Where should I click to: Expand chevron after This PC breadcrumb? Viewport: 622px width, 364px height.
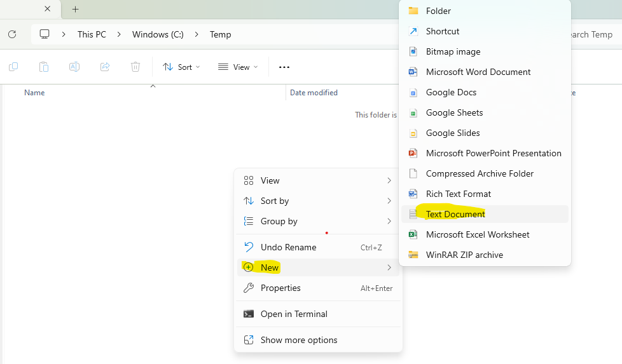pyautogui.click(x=119, y=34)
